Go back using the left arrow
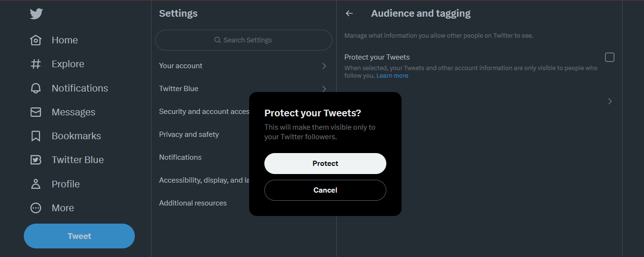 coord(349,13)
